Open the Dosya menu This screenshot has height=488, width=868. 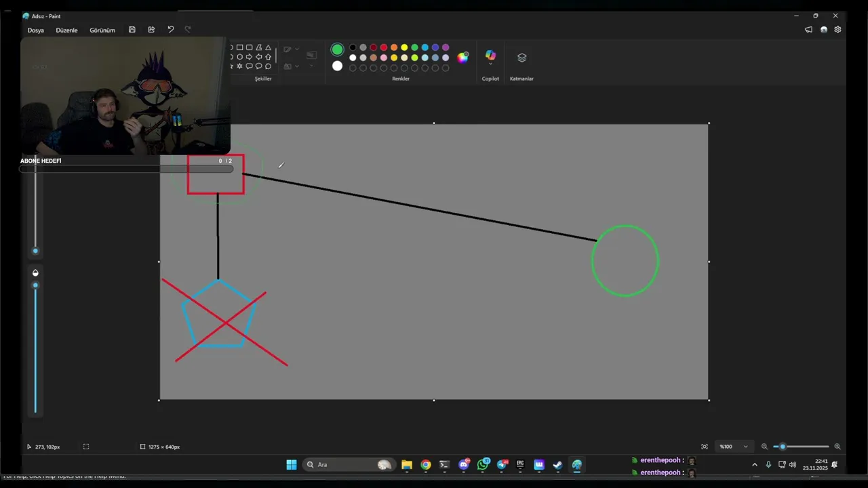click(35, 30)
